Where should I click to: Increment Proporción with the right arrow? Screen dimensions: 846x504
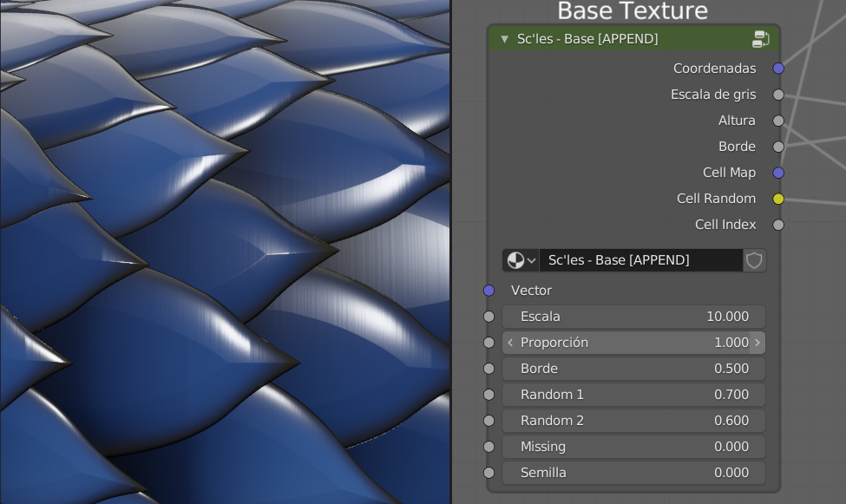pyautogui.click(x=757, y=342)
